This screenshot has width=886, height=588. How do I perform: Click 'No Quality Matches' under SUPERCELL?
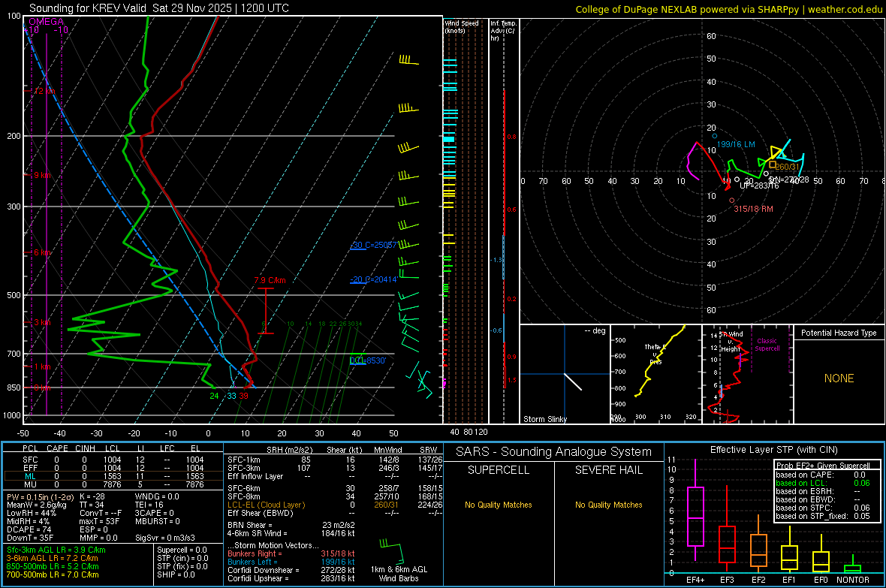click(x=499, y=505)
